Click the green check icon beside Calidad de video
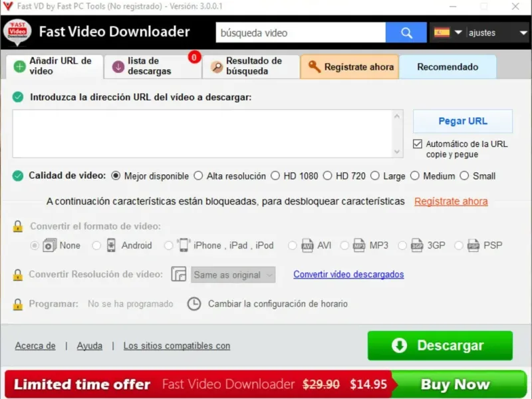The height and width of the screenshot is (399, 532). [18, 176]
